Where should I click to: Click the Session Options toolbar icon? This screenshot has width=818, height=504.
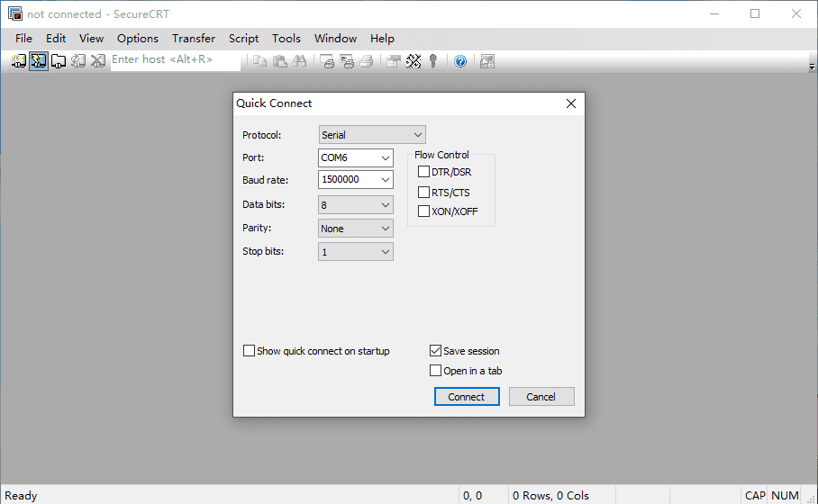[394, 61]
